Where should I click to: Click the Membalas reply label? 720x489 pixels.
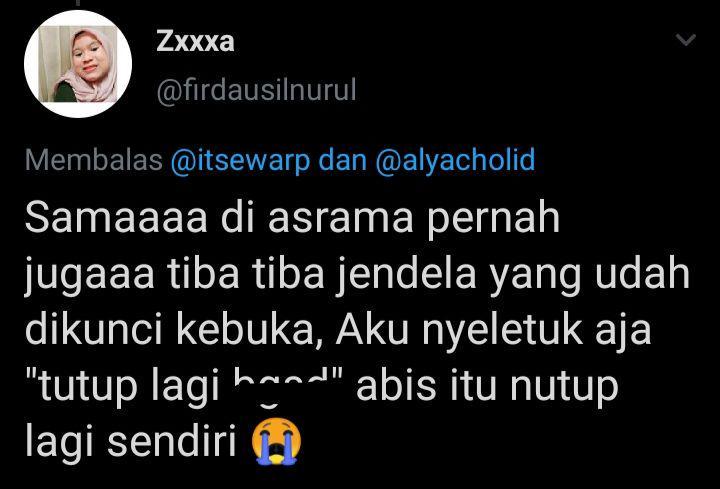tap(94, 160)
